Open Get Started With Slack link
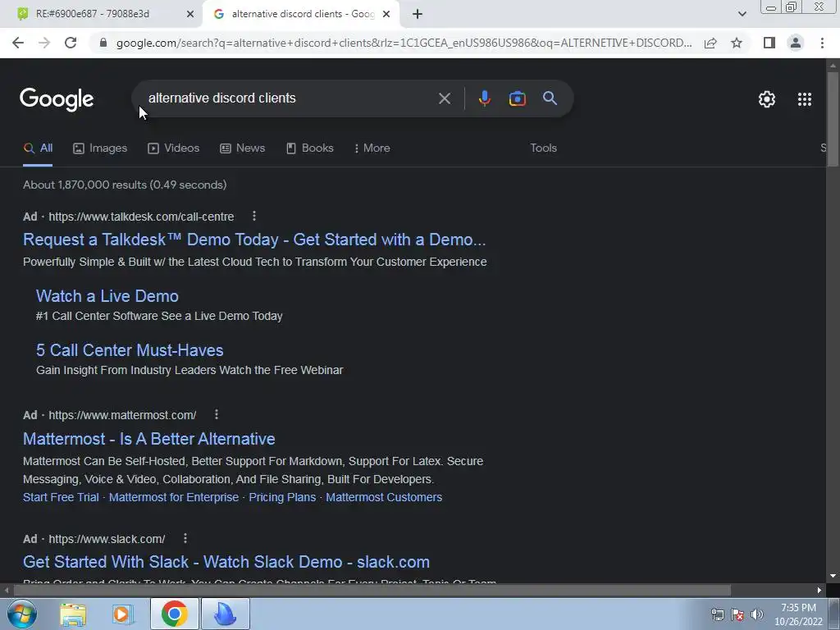Image resolution: width=840 pixels, height=630 pixels. coord(226,562)
